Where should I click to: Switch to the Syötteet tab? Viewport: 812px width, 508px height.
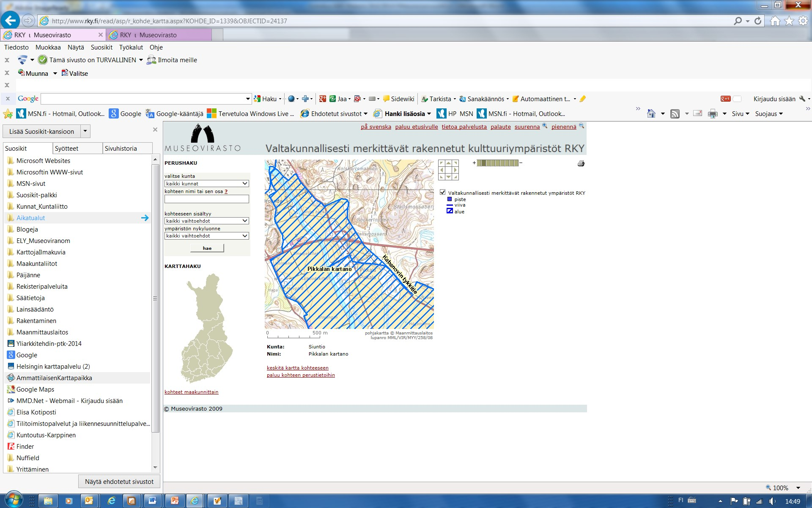pyautogui.click(x=77, y=148)
